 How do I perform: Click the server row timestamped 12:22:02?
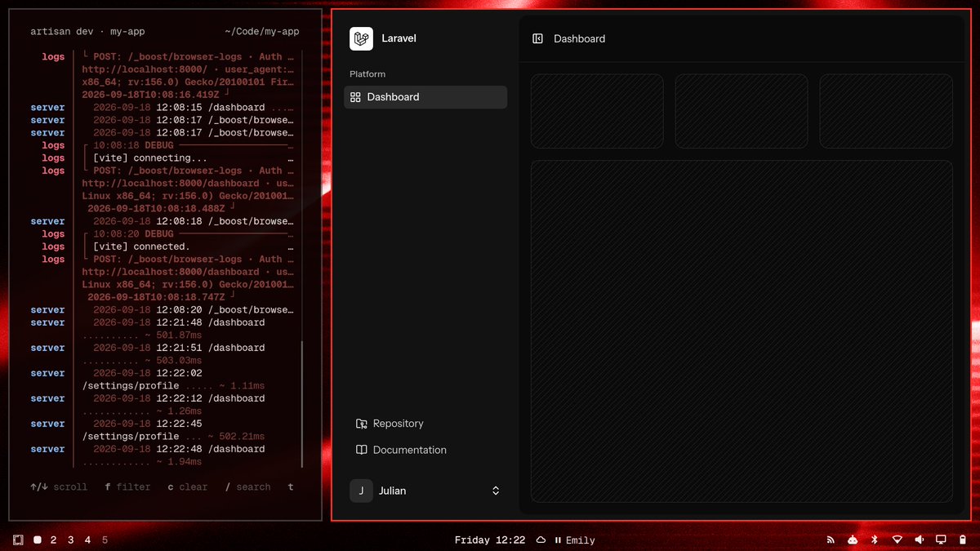pyautogui.click(x=148, y=373)
